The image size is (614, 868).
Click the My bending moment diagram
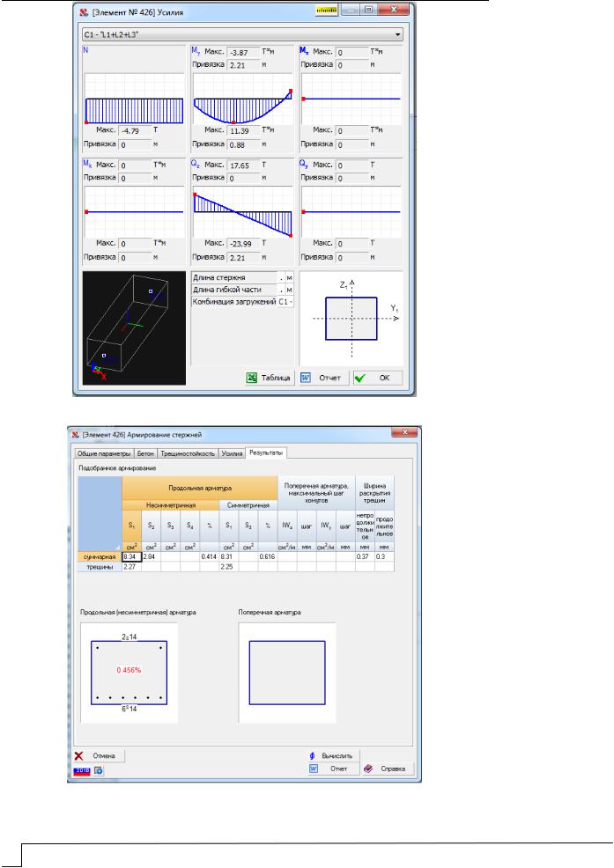point(243,99)
